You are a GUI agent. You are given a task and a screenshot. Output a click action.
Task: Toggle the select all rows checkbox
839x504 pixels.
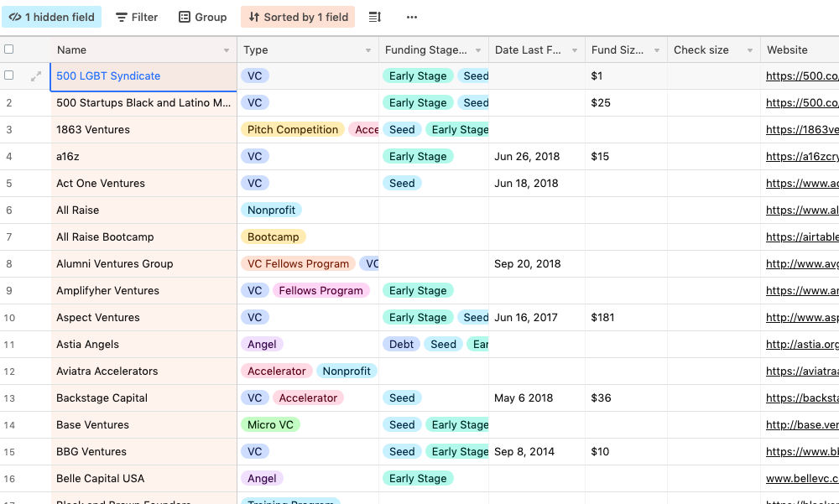click(9, 49)
